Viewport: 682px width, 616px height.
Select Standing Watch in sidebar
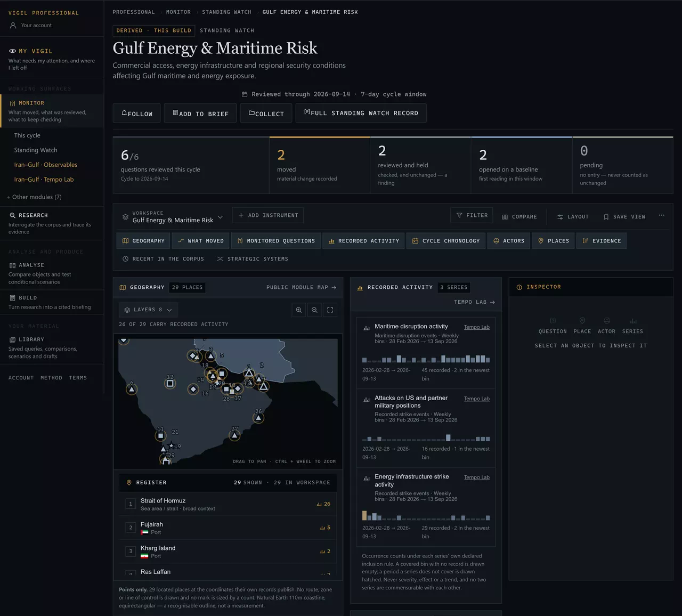click(x=36, y=150)
